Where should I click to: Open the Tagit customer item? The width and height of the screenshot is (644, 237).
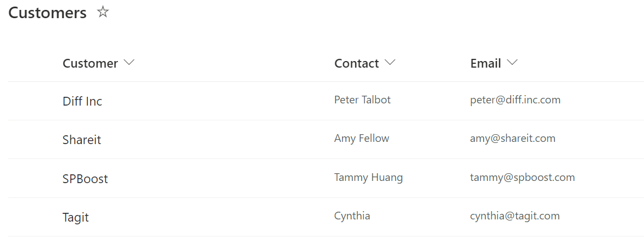[76, 217]
